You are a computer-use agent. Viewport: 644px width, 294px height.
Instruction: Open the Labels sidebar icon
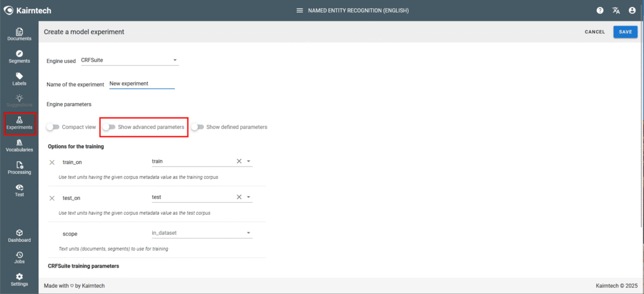[x=19, y=79]
